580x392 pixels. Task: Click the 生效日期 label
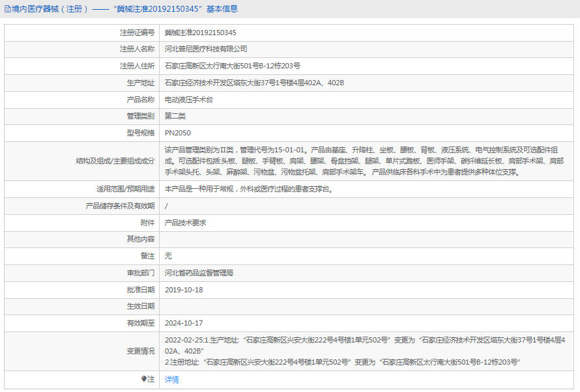point(141,306)
